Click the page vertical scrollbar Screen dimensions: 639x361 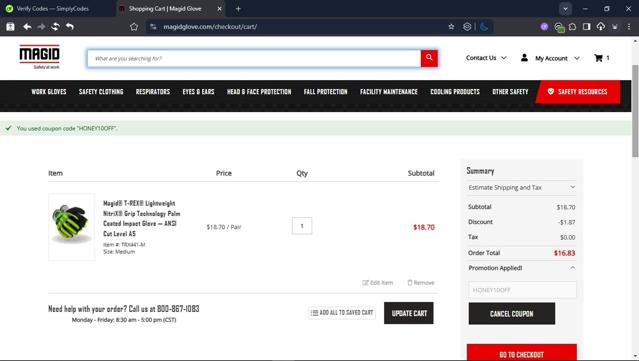635,110
